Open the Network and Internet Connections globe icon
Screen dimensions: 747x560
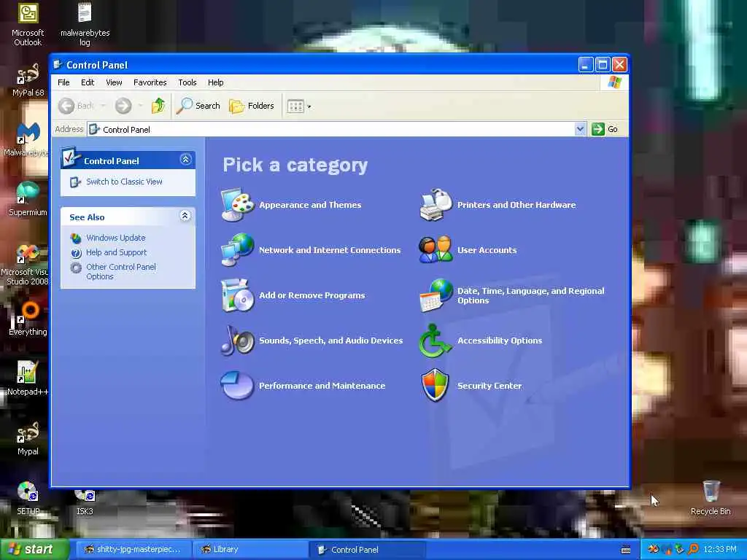237,249
